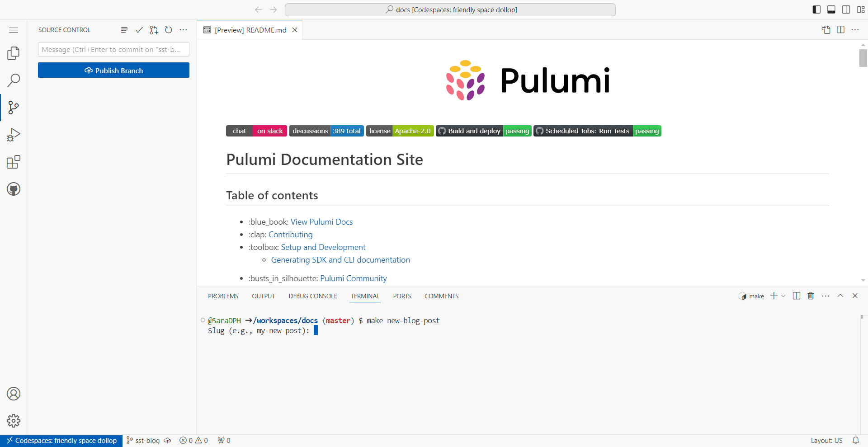Viewport: 868px width, 447px height.
Task: Click the discussions 389 total badge
Action: 326,131
